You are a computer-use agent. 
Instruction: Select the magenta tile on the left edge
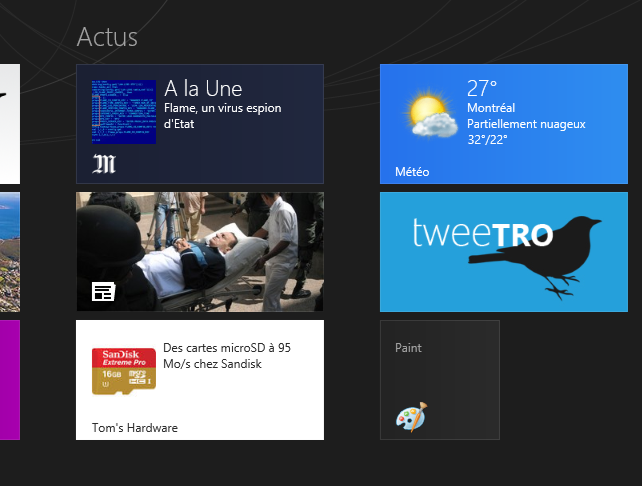click(x=9, y=379)
